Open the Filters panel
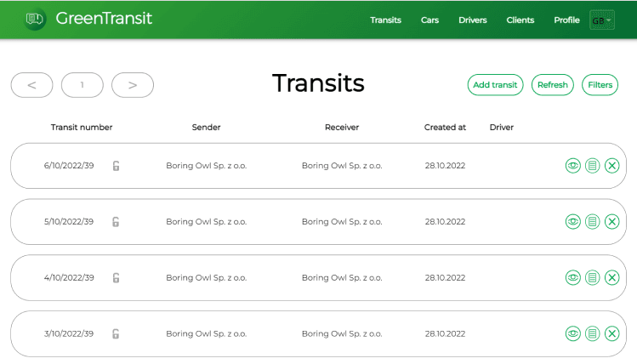 [600, 85]
